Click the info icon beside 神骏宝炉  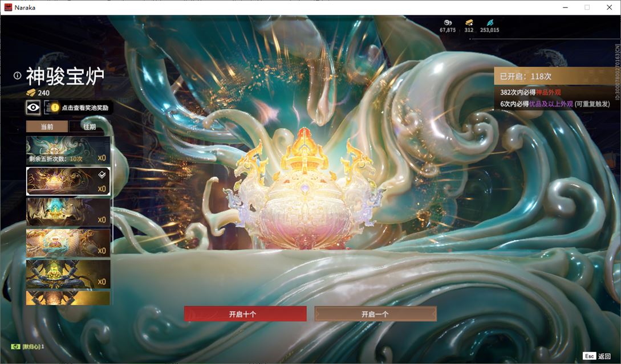(17, 75)
